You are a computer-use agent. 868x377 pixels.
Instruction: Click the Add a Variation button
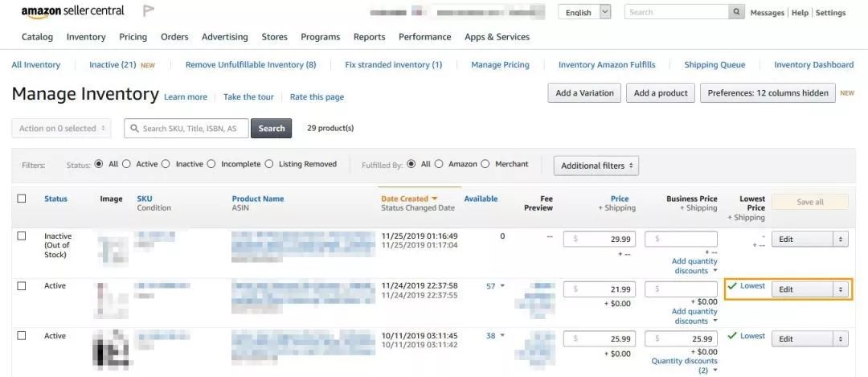click(584, 93)
